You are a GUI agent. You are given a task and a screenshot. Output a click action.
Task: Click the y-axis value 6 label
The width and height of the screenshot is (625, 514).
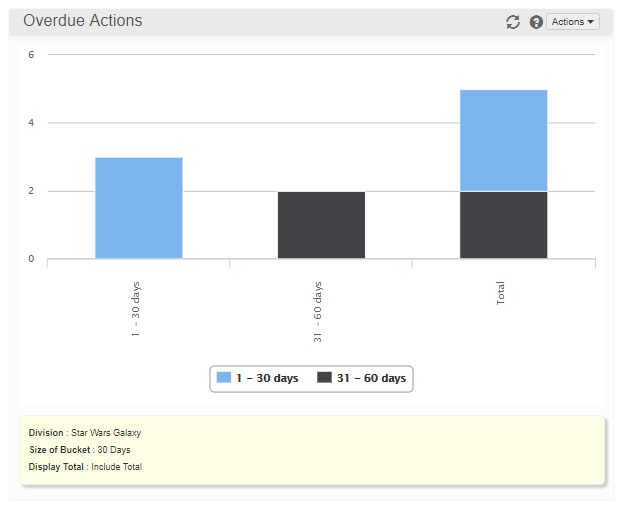tap(31, 55)
